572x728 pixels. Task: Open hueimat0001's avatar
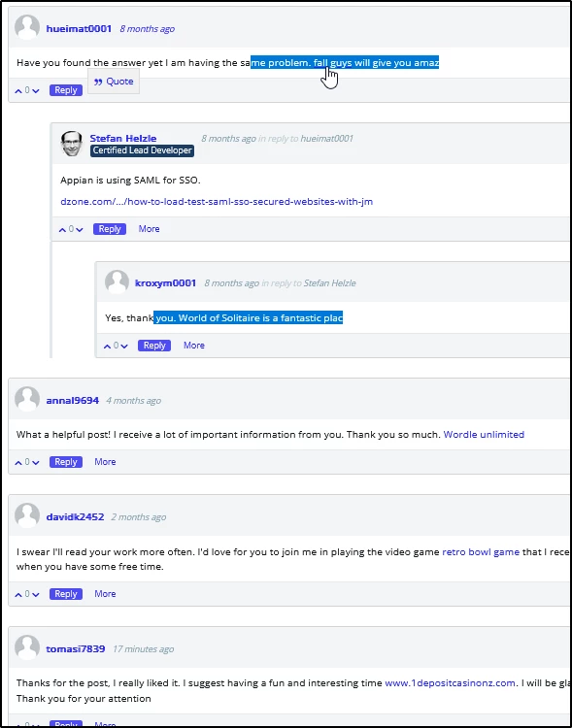(27, 27)
